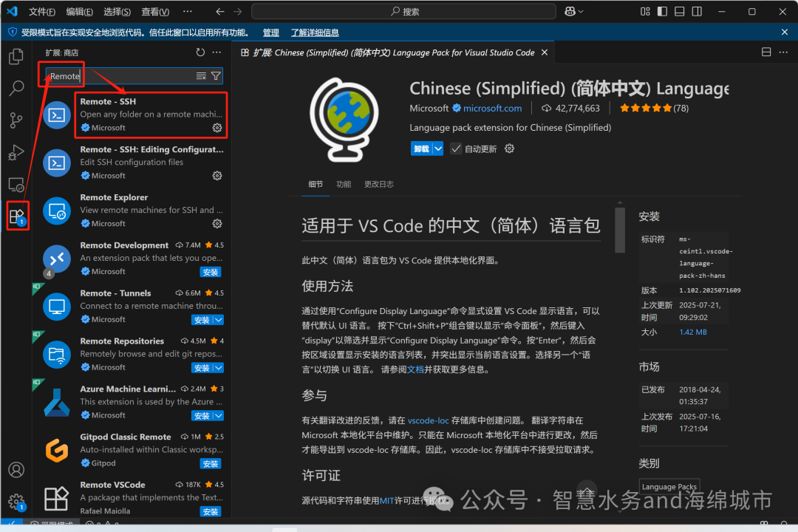The image size is (798, 532).
Task: Toggle the 自动更新 checkbox
Action: click(456, 149)
